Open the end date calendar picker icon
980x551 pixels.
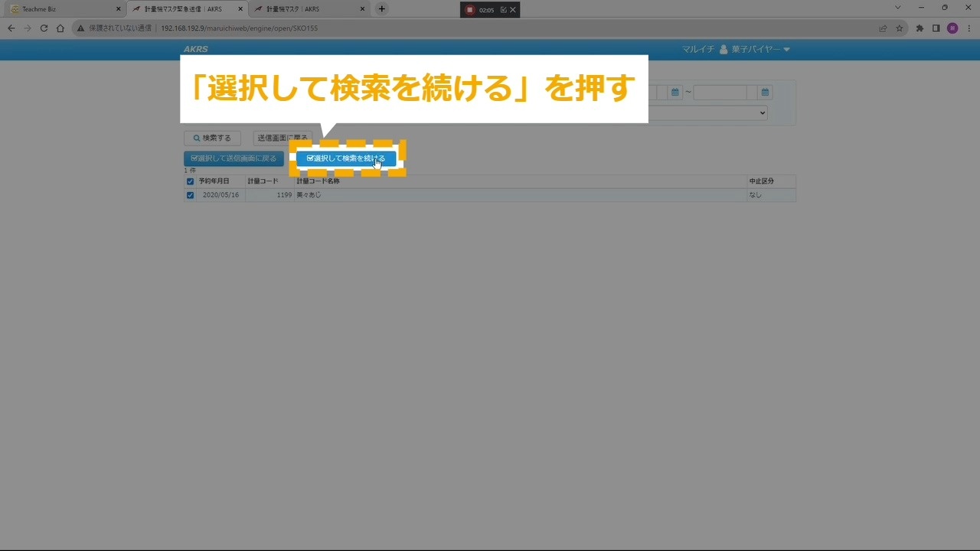click(765, 93)
